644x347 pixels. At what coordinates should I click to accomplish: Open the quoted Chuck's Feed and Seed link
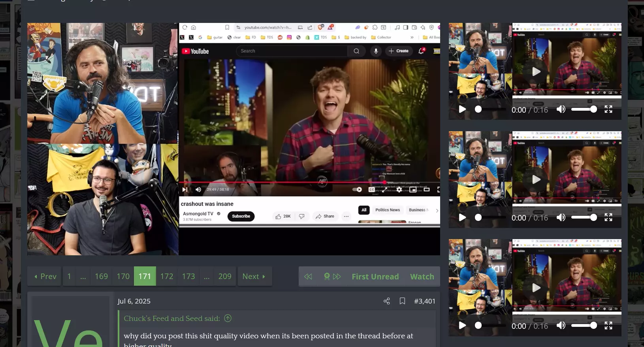172,319
